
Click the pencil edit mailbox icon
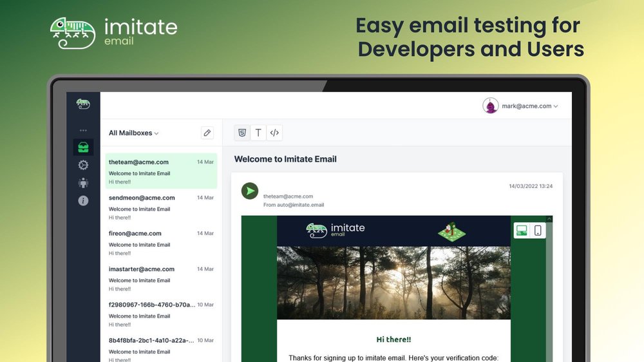(x=207, y=133)
